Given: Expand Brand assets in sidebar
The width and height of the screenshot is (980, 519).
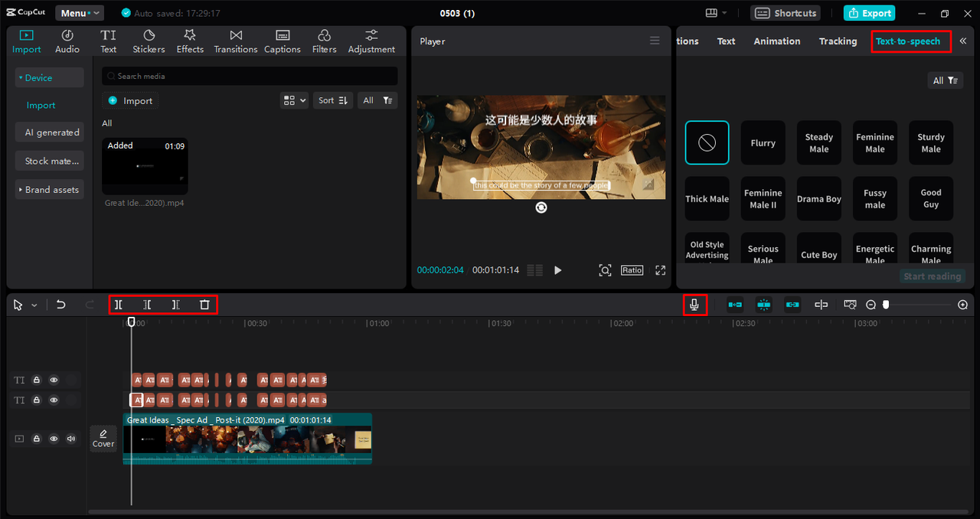Looking at the screenshot, I should 49,189.
